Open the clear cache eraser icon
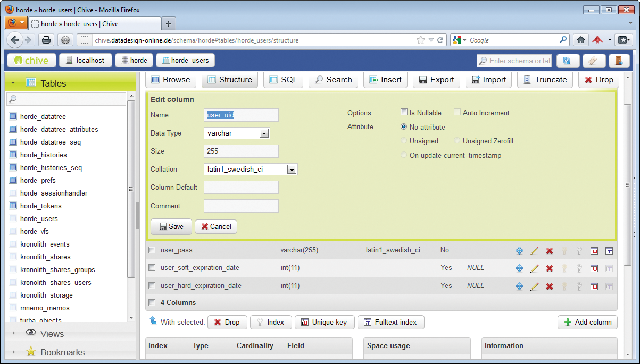 (x=594, y=61)
